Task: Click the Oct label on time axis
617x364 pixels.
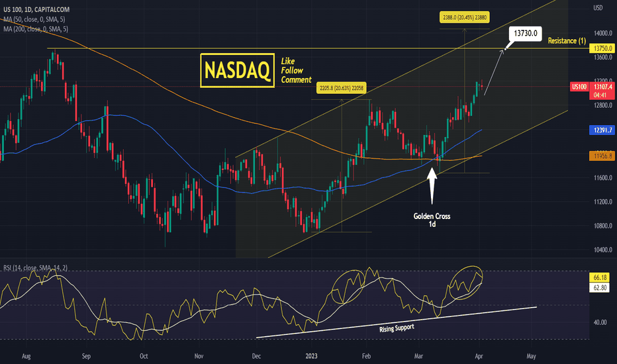Action: click(x=144, y=356)
